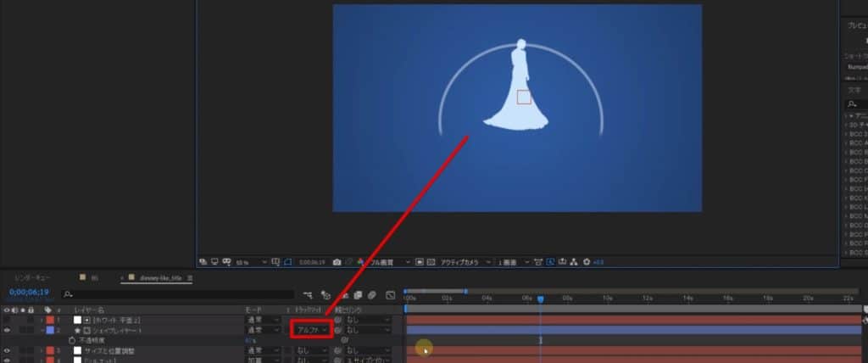Screen dimensions: 868x363
Task: Open Fast Previews options
Action: point(549,261)
